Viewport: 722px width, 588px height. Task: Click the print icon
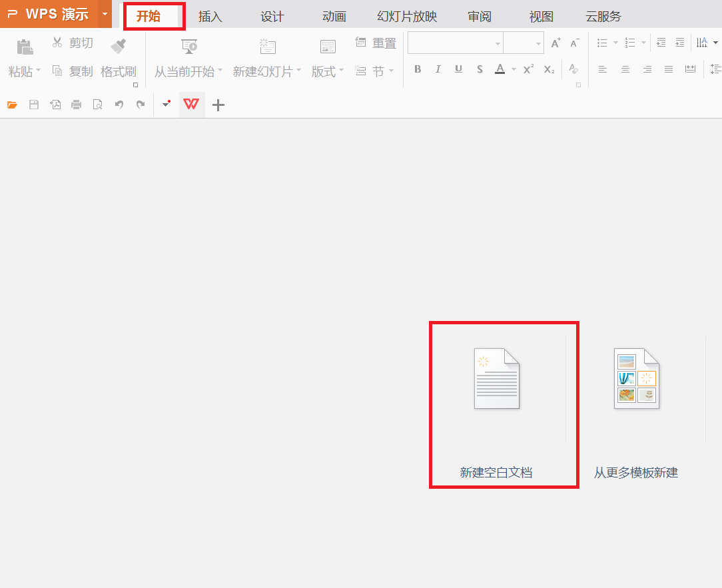click(77, 105)
